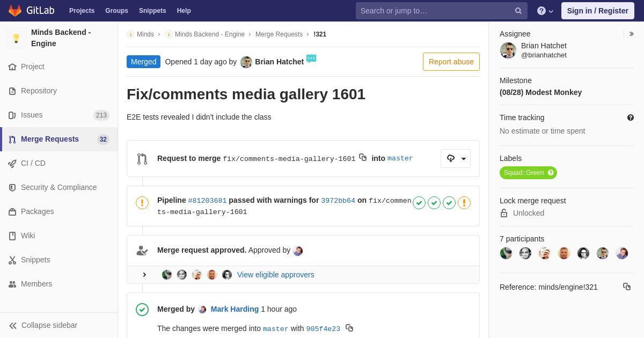This screenshot has height=338, width=644.
Task: Toggle Collapse sidebar at bottom left
Action: 43,325
